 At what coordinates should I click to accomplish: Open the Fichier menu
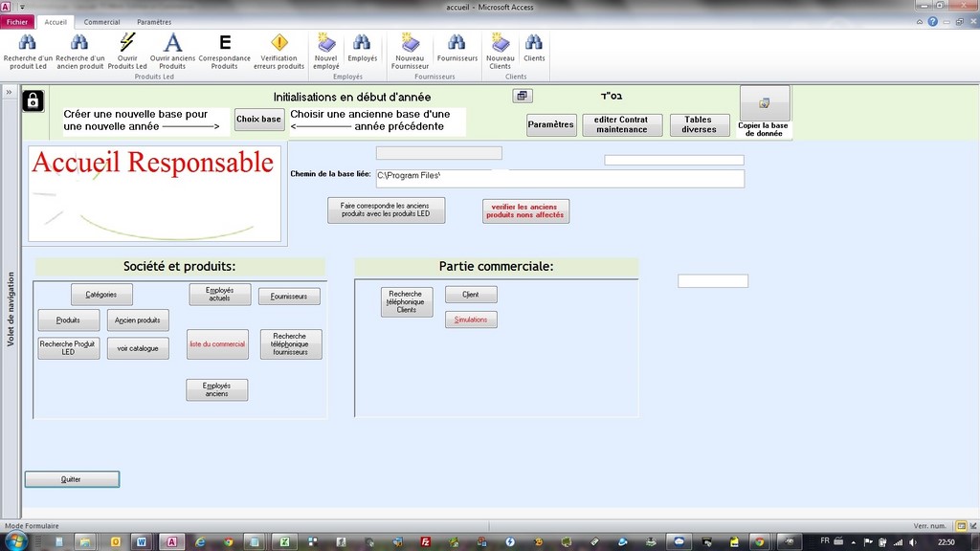18,21
